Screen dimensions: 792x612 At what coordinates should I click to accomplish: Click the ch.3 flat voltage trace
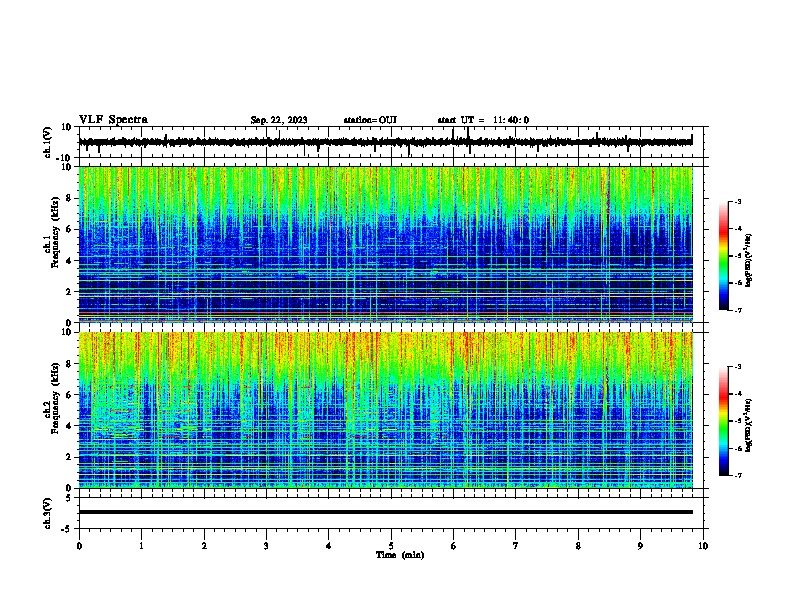click(386, 512)
